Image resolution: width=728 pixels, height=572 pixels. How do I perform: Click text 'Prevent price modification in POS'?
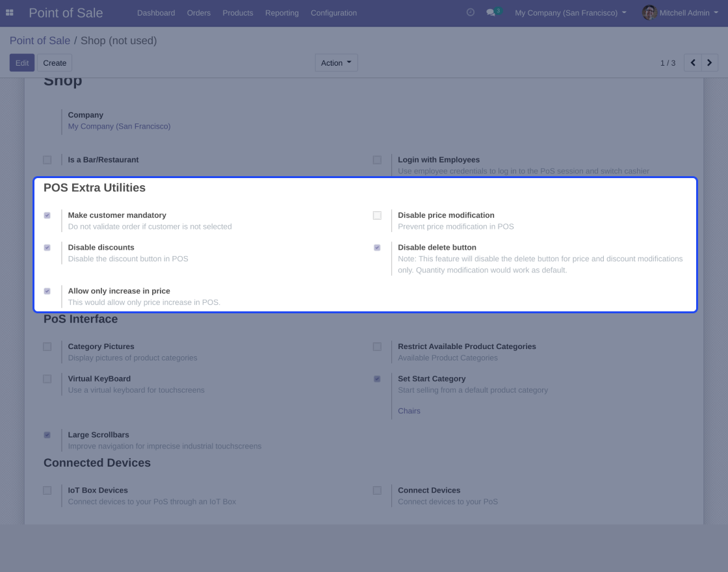point(456,227)
